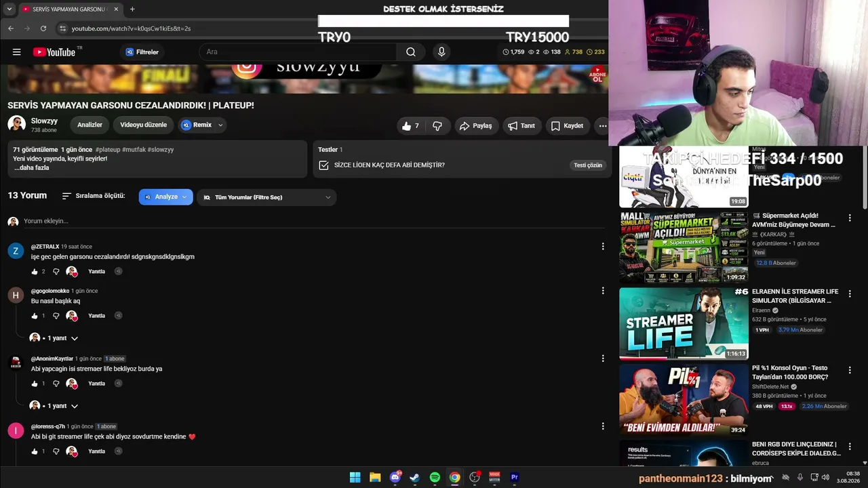
Task: Open the YouTube guide hamburger menu
Action: click(16, 52)
